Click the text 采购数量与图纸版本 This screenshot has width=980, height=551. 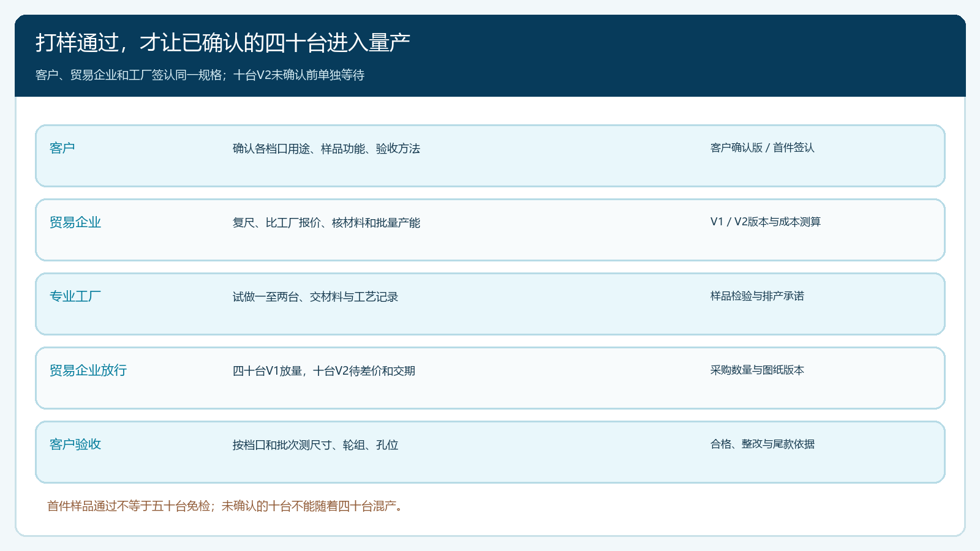coord(757,370)
